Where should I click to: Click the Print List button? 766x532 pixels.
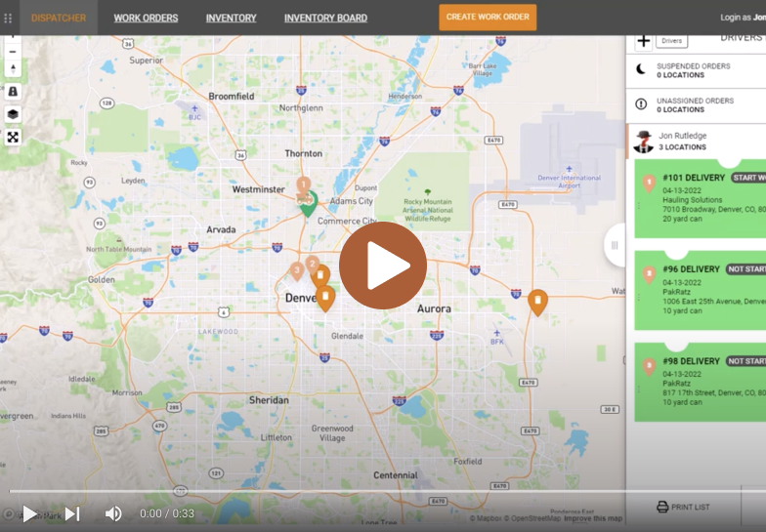(684, 508)
